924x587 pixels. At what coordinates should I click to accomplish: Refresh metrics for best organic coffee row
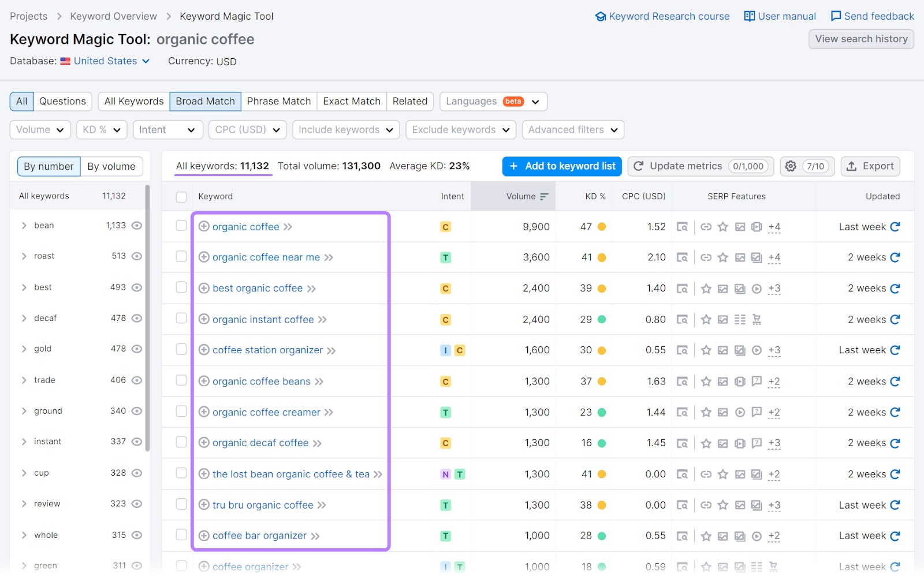click(895, 289)
